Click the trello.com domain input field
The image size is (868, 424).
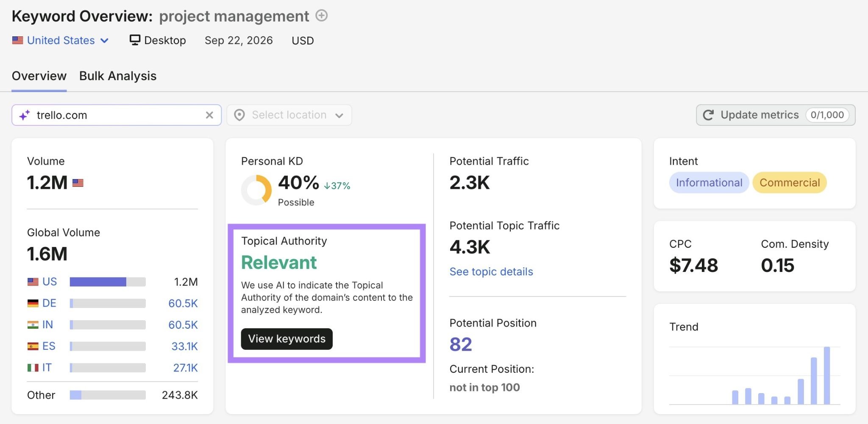117,115
